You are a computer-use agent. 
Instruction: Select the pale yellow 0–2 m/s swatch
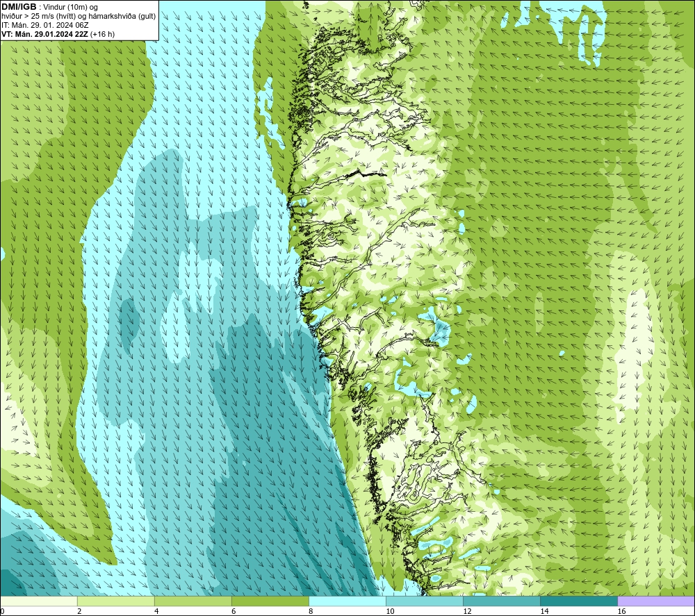[x=38, y=601]
